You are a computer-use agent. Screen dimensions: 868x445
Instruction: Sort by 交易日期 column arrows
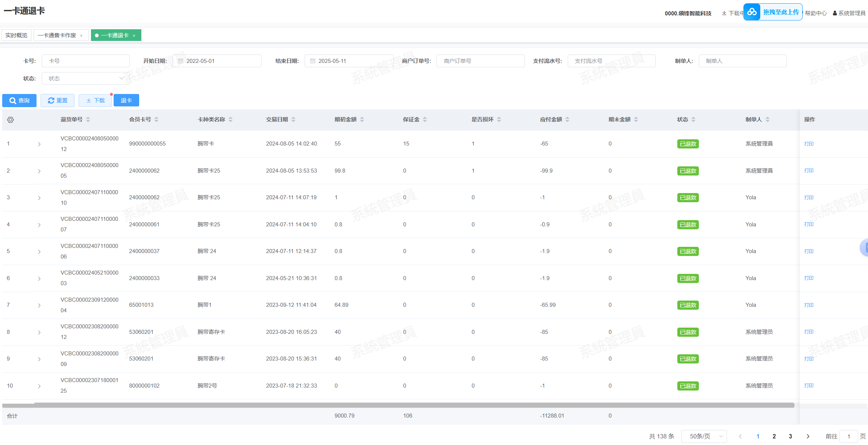(x=293, y=120)
